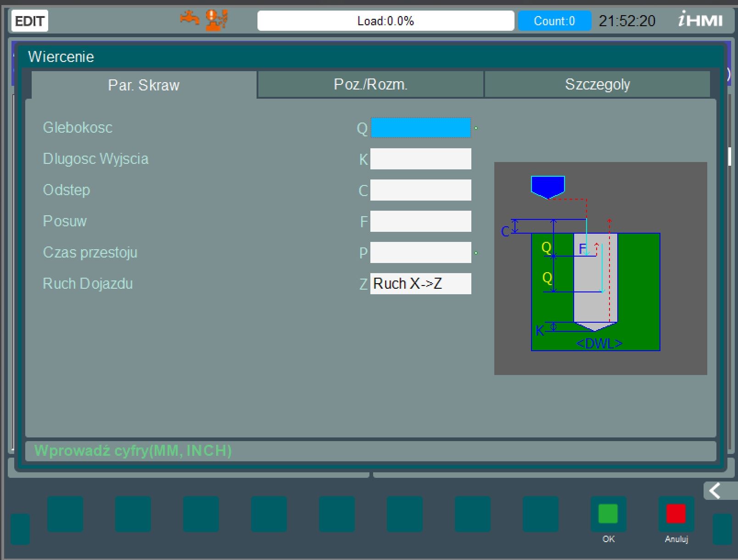
Task: Switch Ruch Dojazdu from Ruch X->Z
Action: click(x=420, y=283)
